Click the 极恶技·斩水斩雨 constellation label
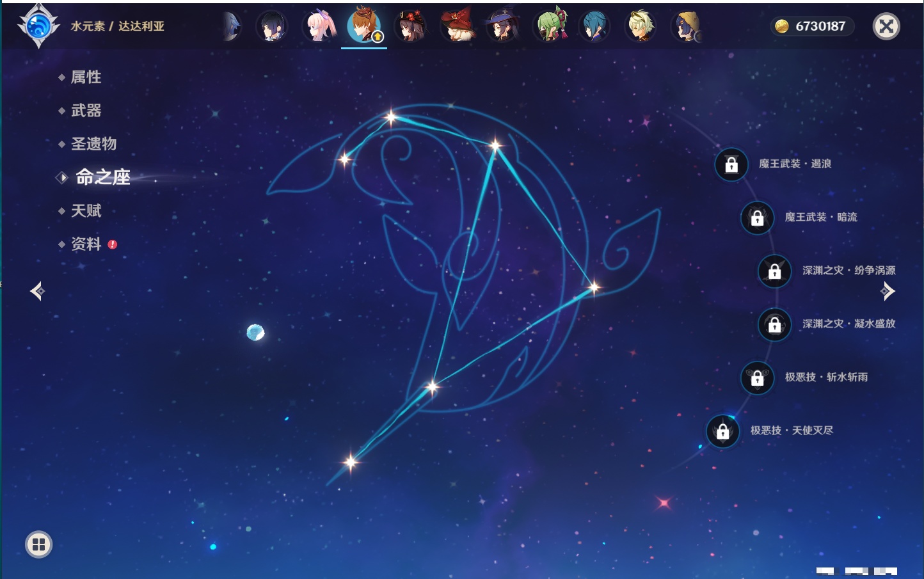924x579 pixels. click(x=826, y=377)
